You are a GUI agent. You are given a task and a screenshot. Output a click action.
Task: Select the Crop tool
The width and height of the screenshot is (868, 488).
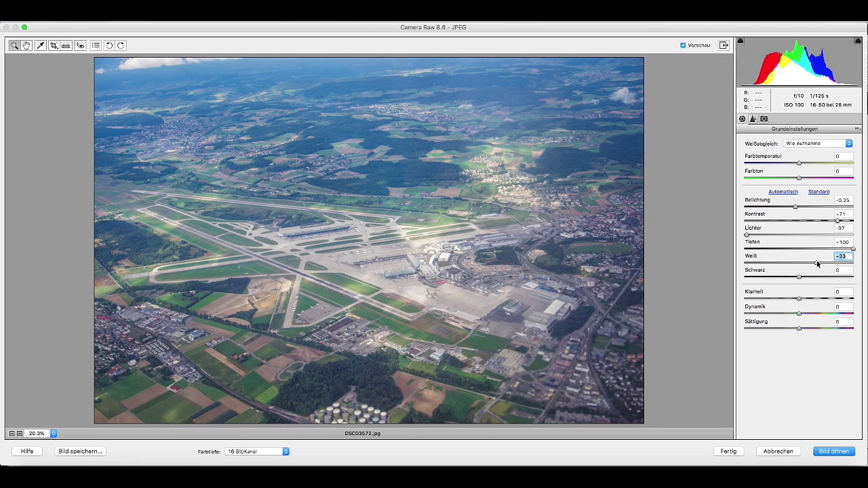pyautogui.click(x=54, y=45)
